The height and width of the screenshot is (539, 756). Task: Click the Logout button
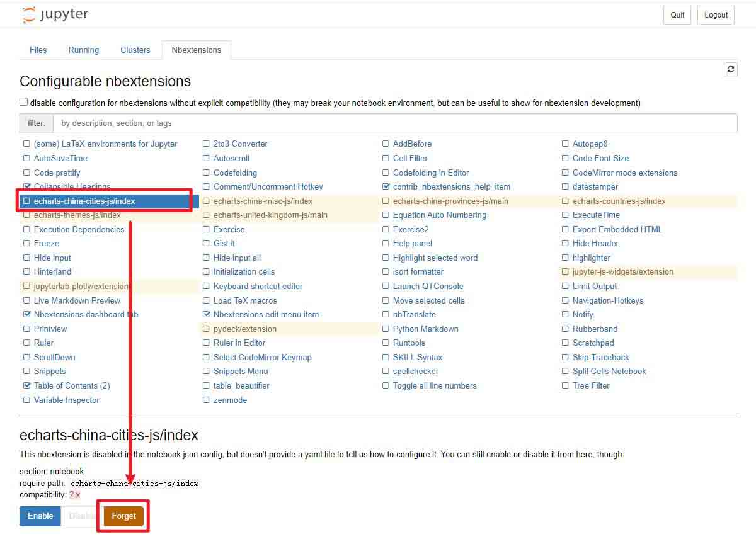point(716,15)
